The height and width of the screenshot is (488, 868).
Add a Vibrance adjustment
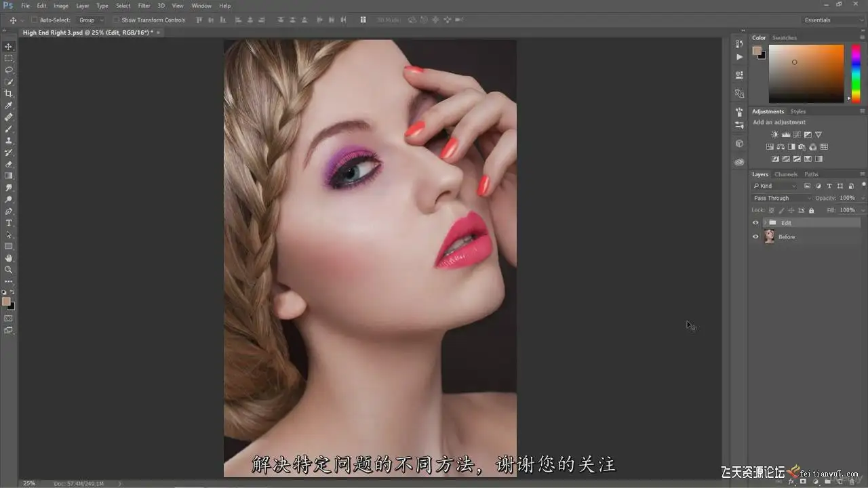[x=818, y=134]
